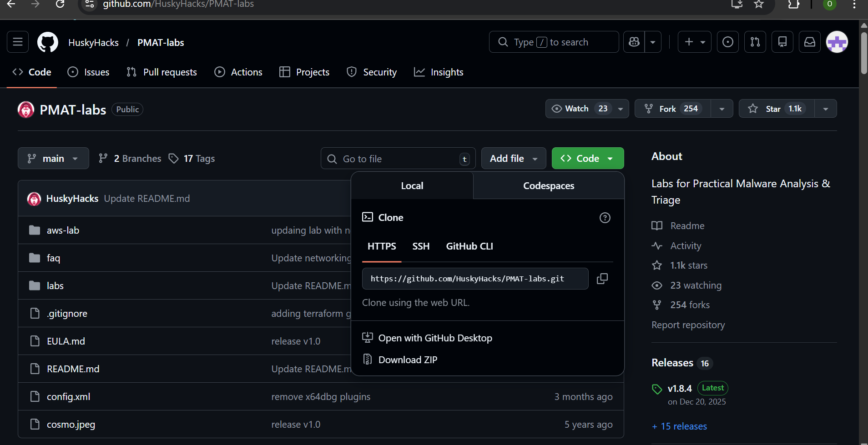Viewport: 868px width, 445px height.
Task: Bookmark this page with the star icon
Action: (x=759, y=5)
